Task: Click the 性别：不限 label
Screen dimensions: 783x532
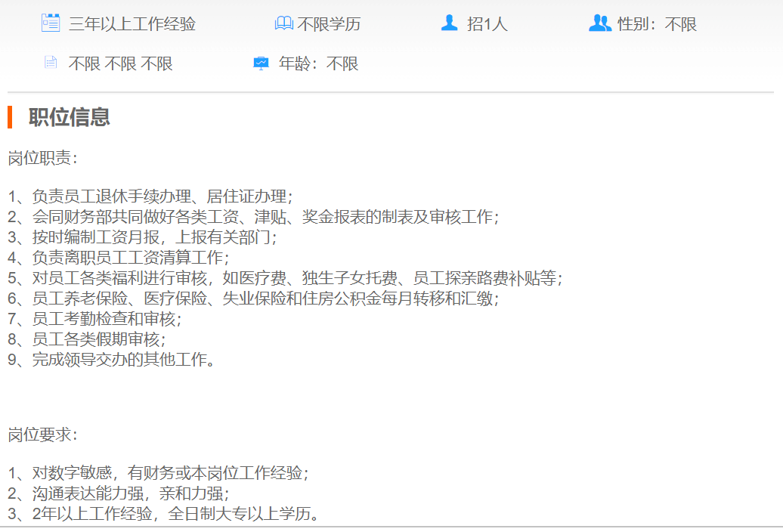Action: [x=657, y=24]
